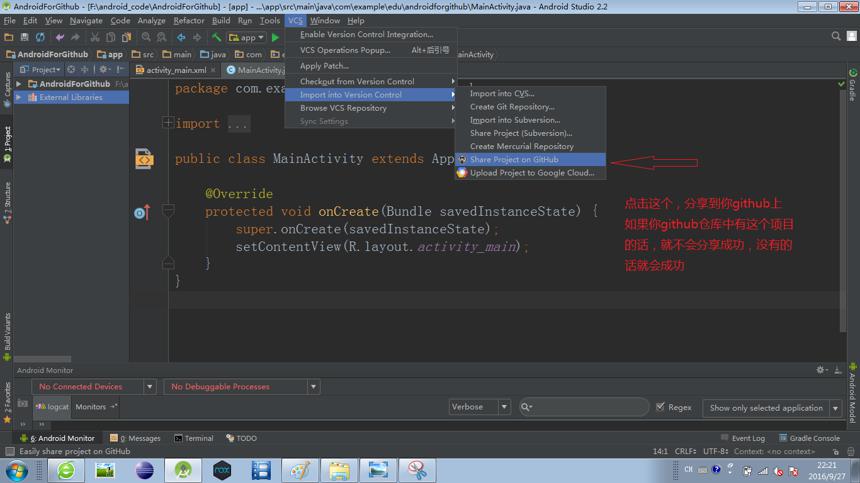Open the Verbose log level dropdown

[x=479, y=407]
